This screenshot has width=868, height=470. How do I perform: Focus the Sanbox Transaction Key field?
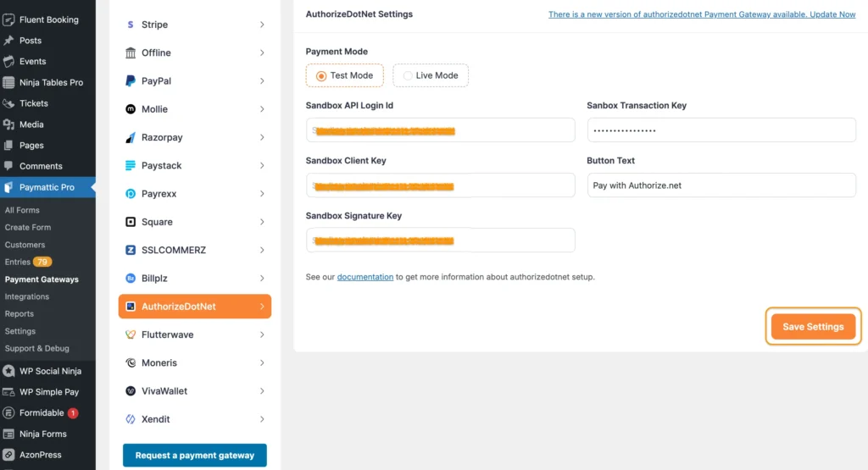tap(721, 130)
